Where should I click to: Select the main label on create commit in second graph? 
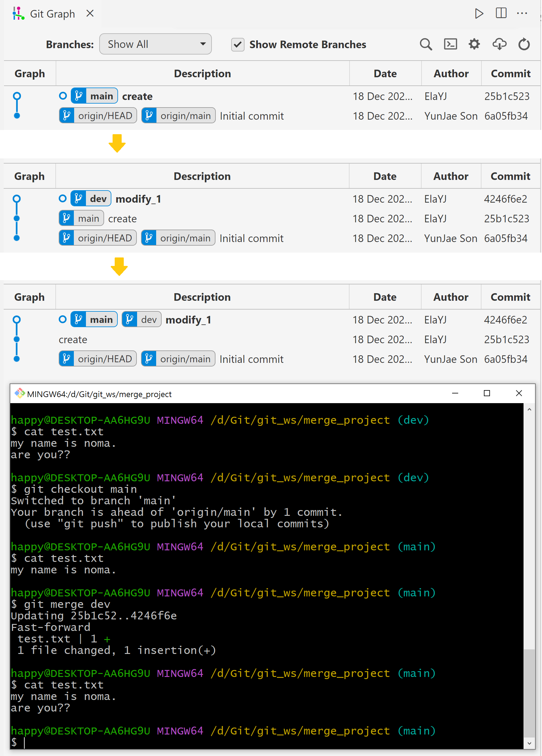coord(81,218)
